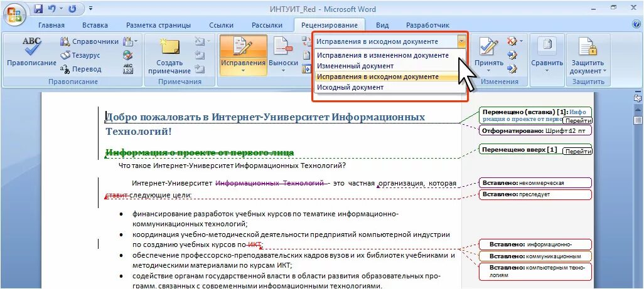644x289 pixels.
Task: Open the Customize Quick Access Toolbar arrow
Action: tap(90, 8)
